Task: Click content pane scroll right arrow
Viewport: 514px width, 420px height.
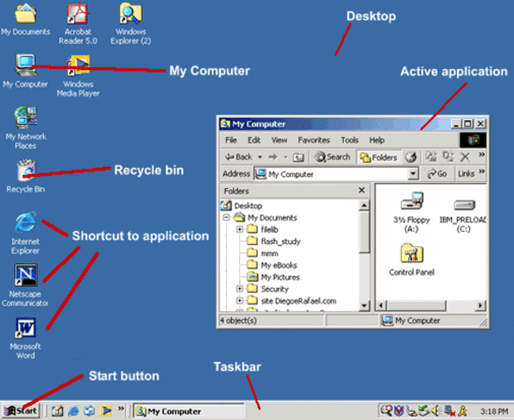Action: [x=480, y=305]
